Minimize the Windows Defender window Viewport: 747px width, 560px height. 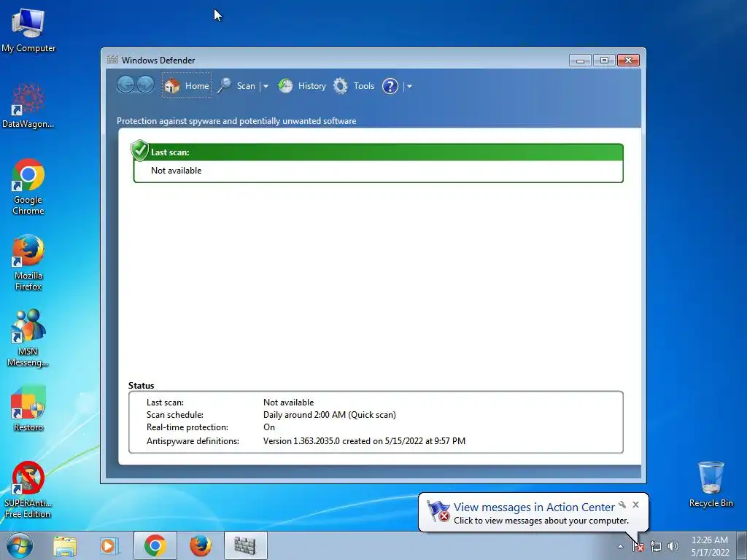pos(580,61)
